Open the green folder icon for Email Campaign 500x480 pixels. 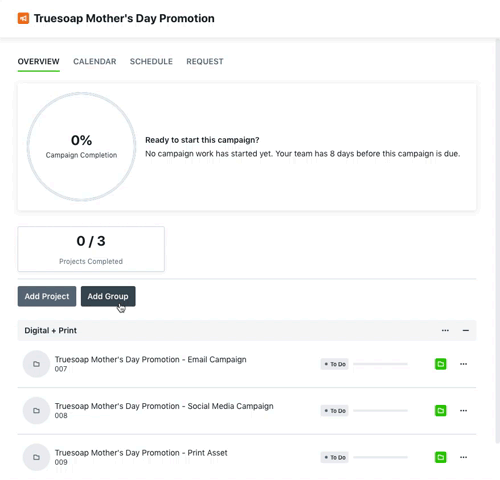[x=440, y=364]
